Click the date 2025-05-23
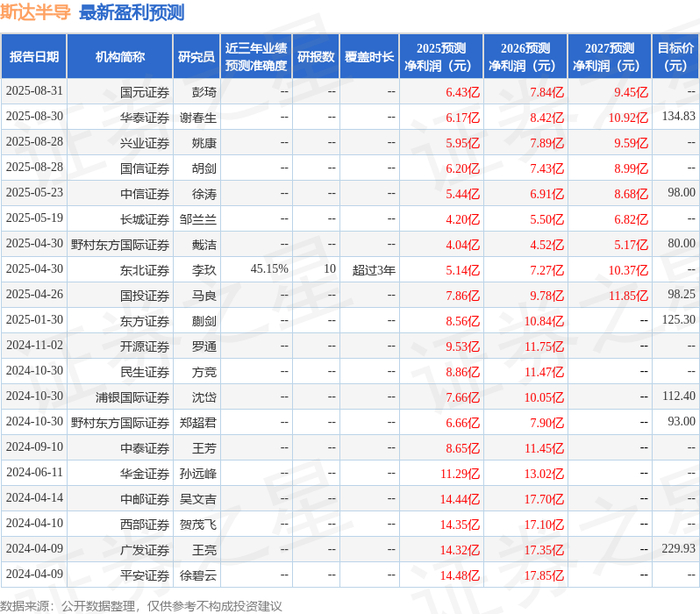This screenshot has width=700, height=614. coord(34,193)
